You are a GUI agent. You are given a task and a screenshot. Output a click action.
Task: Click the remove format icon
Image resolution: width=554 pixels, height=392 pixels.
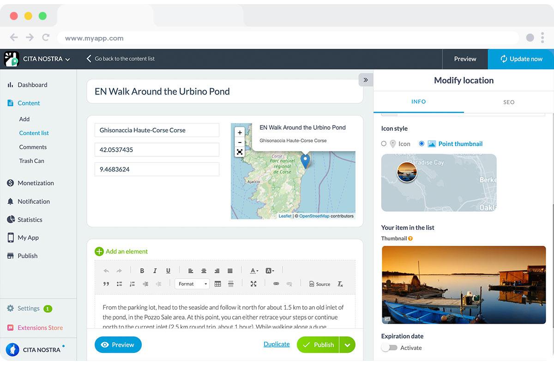340,284
